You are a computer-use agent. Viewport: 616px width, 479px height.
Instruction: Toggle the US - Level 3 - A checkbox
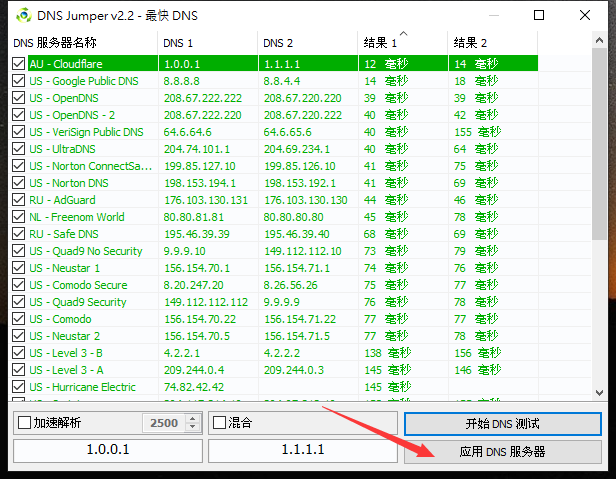(x=18, y=370)
